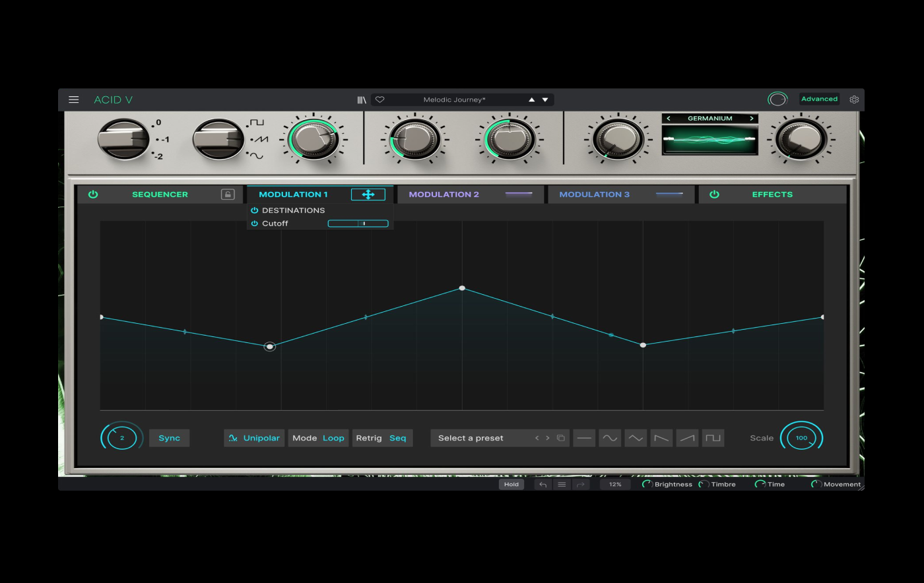Image resolution: width=924 pixels, height=583 pixels.
Task: Toggle the Hold button
Action: click(x=511, y=485)
